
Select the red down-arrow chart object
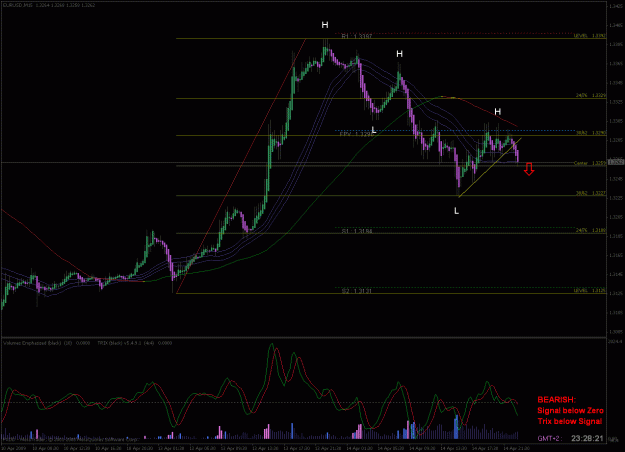(529, 169)
